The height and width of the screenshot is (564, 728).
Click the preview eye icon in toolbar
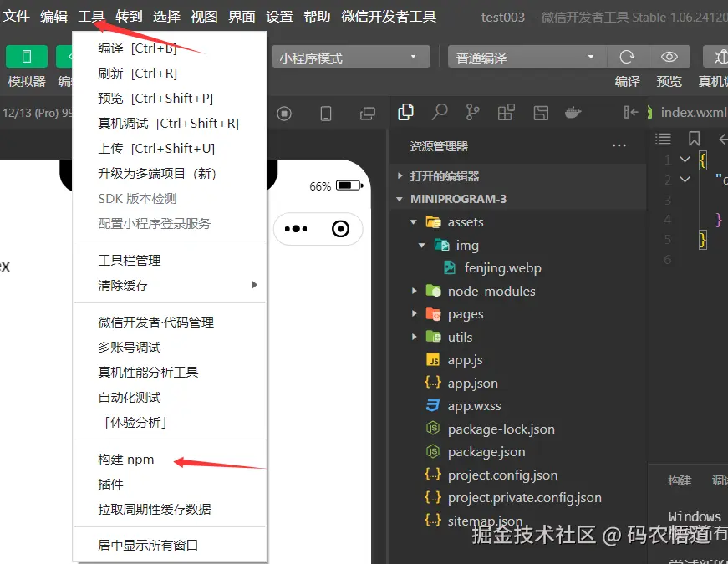pos(669,57)
